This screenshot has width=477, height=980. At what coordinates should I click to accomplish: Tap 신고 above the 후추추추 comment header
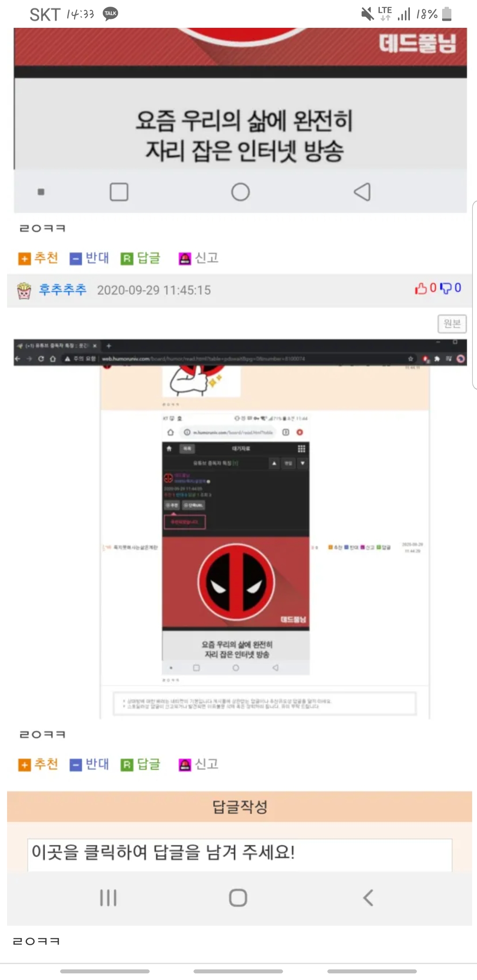(198, 258)
